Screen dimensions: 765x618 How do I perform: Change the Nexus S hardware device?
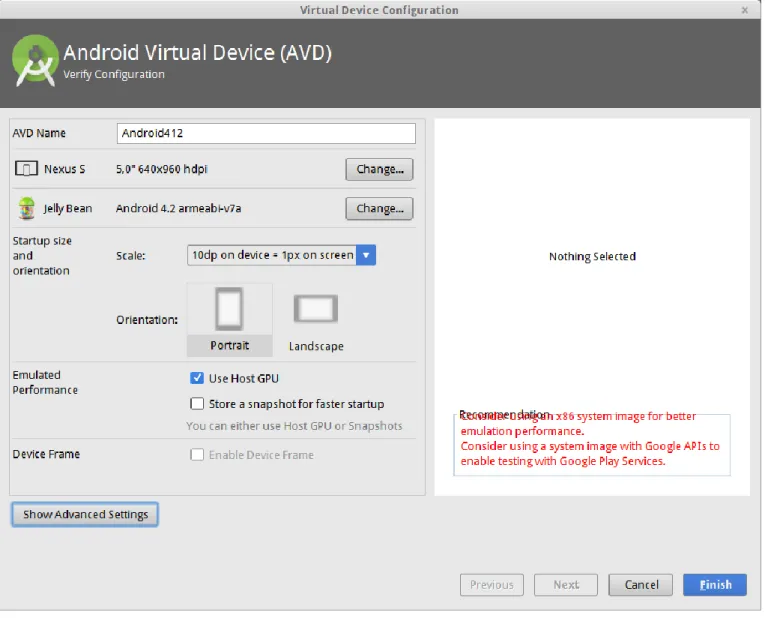(379, 169)
